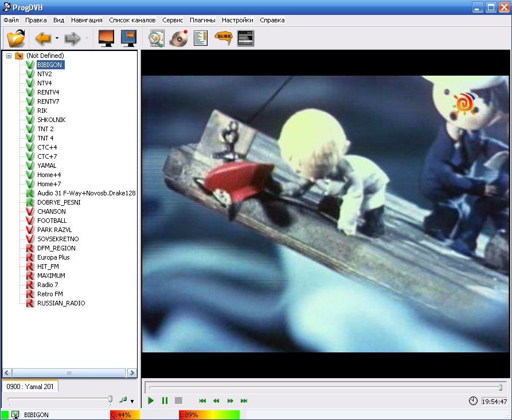Image resolution: width=512 pixels, height=420 pixels.
Task: Open the Навигация menu
Action: coord(87,20)
